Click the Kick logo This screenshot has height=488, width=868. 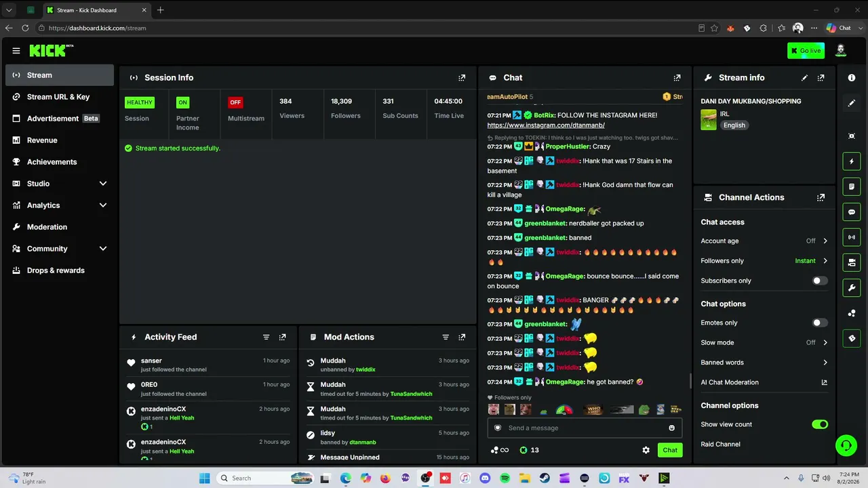pos(52,50)
